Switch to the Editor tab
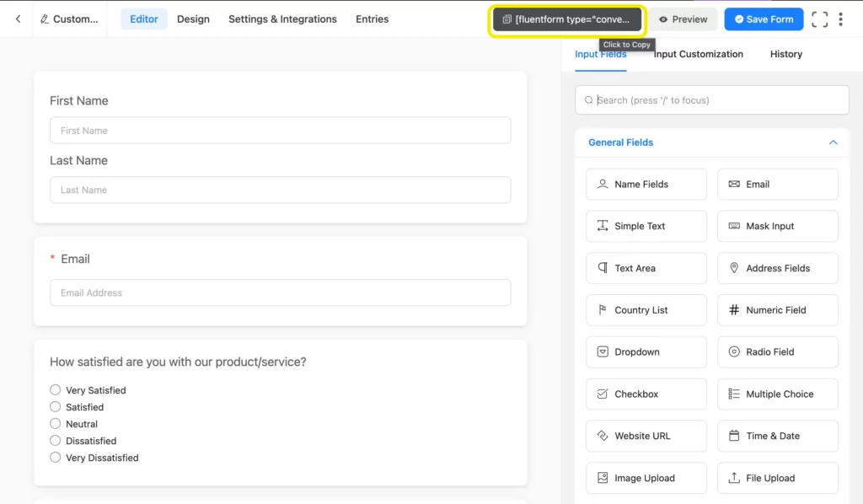 tap(143, 19)
